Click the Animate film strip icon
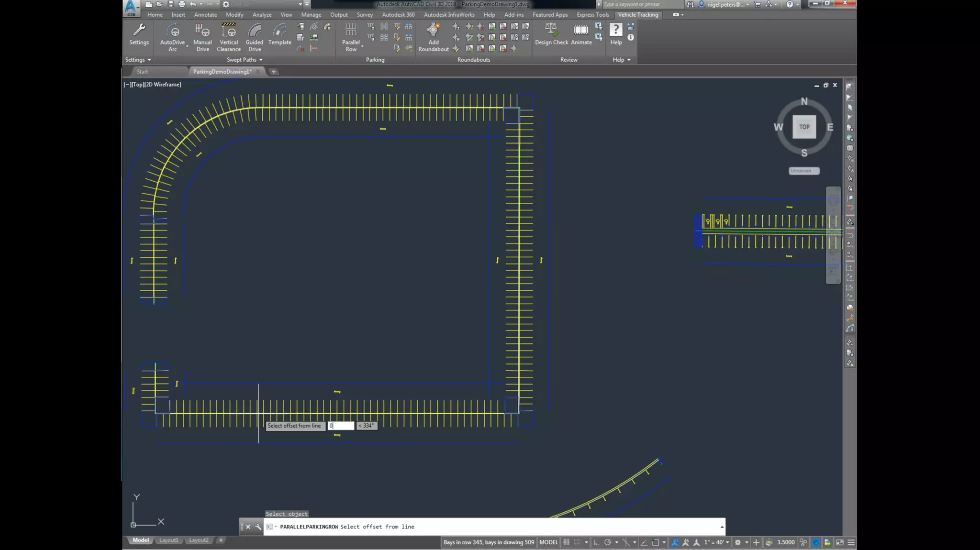 point(581,34)
